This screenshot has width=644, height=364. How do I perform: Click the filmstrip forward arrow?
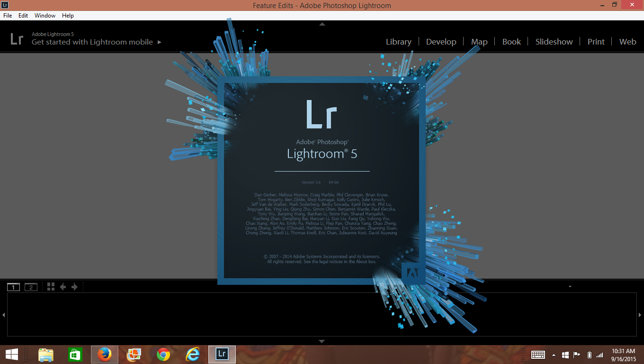(x=74, y=286)
